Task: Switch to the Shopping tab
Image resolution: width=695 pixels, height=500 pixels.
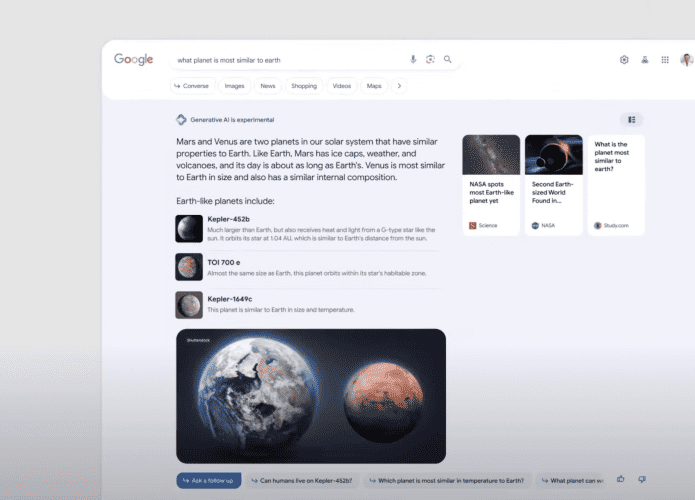Action: pyautogui.click(x=304, y=86)
